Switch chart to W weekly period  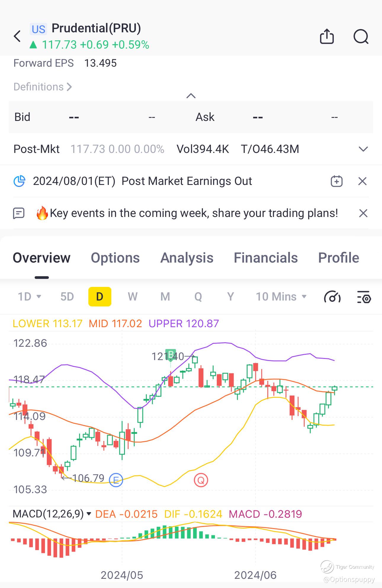[132, 297]
